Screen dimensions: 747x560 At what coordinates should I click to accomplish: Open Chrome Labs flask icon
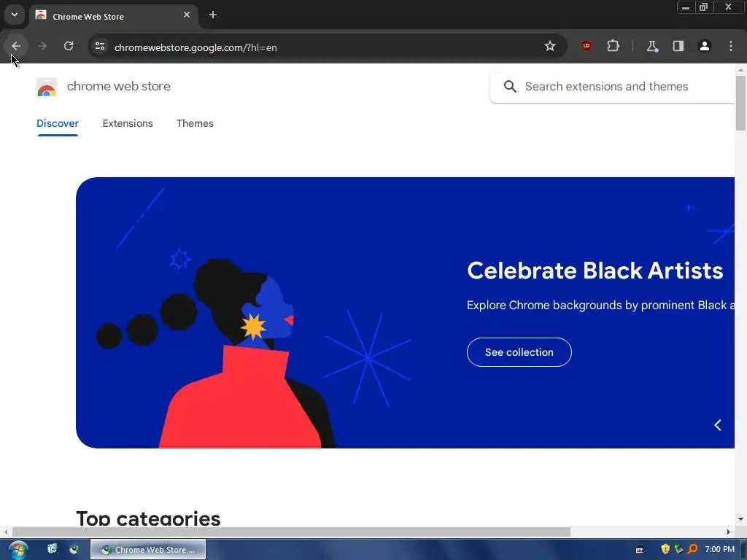tap(652, 46)
